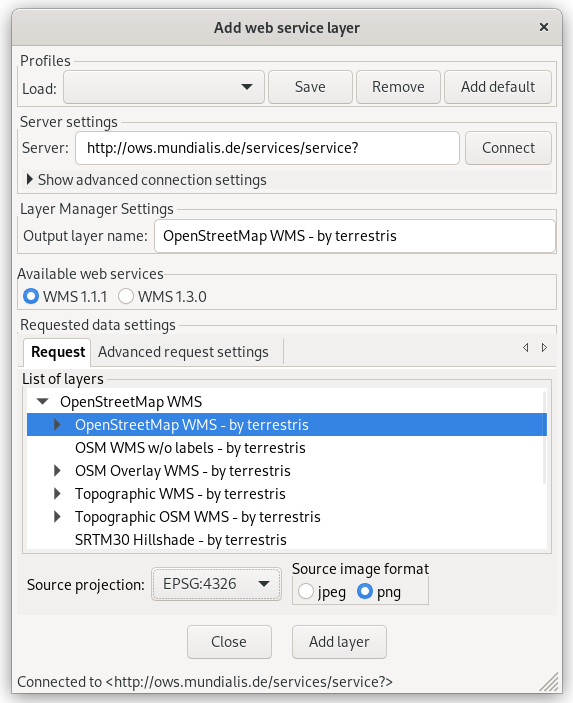This screenshot has height=703, width=573.
Task: Collapse the OpenStreetMap WMS root node
Action: click(43, 402)
